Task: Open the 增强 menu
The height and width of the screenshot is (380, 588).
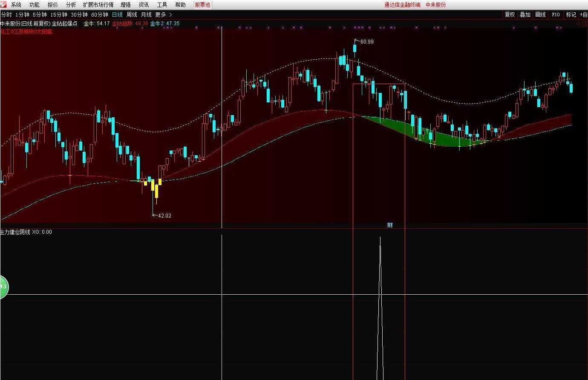Action: pos(126,5)
